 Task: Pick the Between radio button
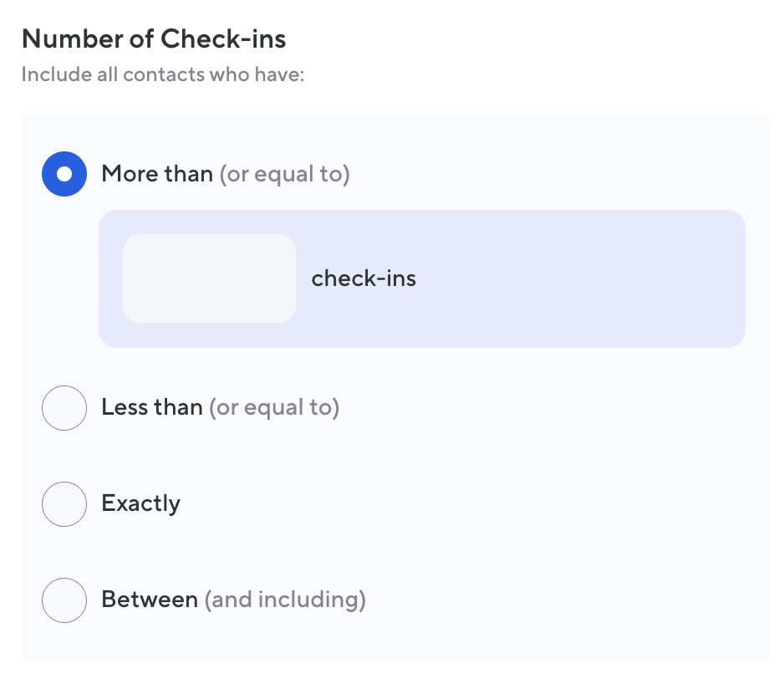(x=64, y=600)
